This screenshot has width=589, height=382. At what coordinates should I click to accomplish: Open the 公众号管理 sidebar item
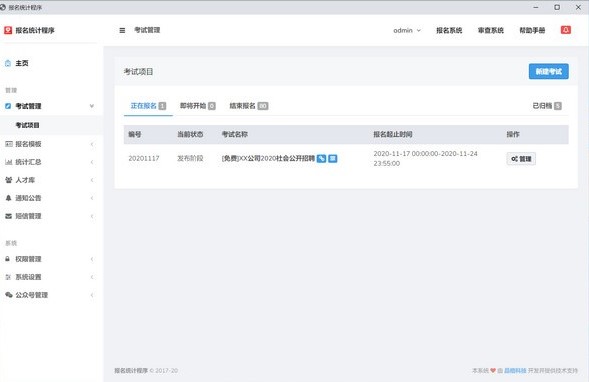tap(51, 295)
